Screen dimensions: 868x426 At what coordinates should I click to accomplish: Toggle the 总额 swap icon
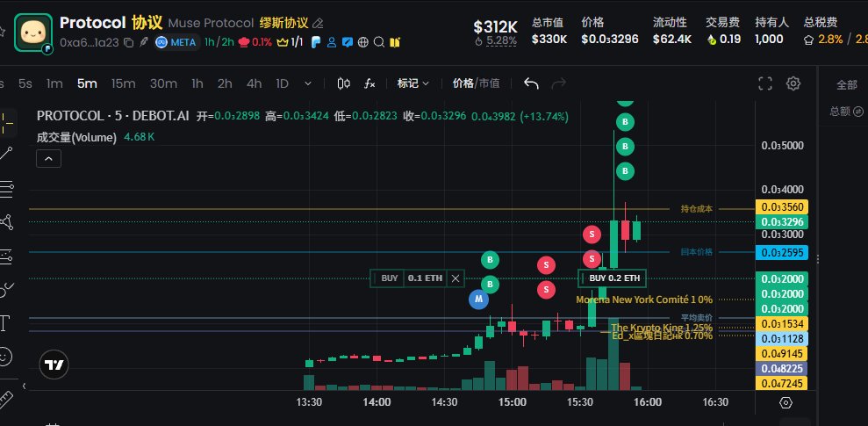pos(858,112)
